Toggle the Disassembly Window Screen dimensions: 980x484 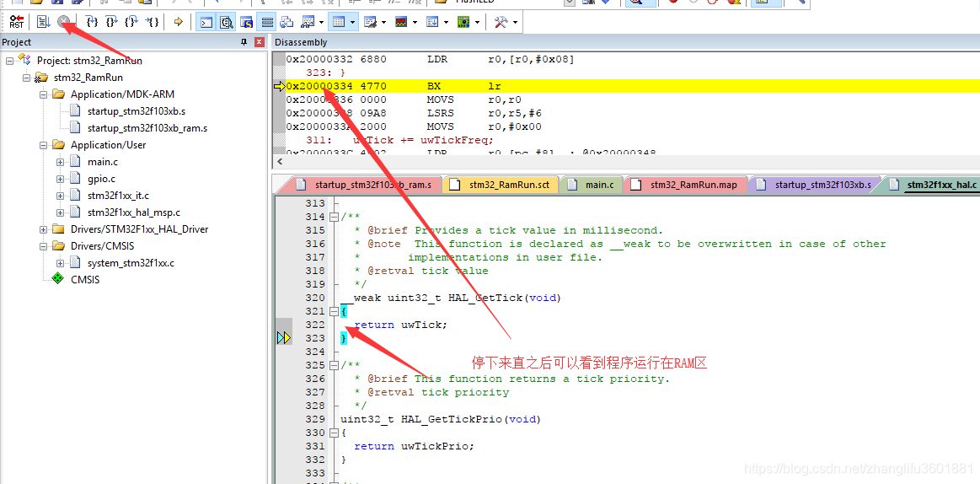(x=226, y=23)
